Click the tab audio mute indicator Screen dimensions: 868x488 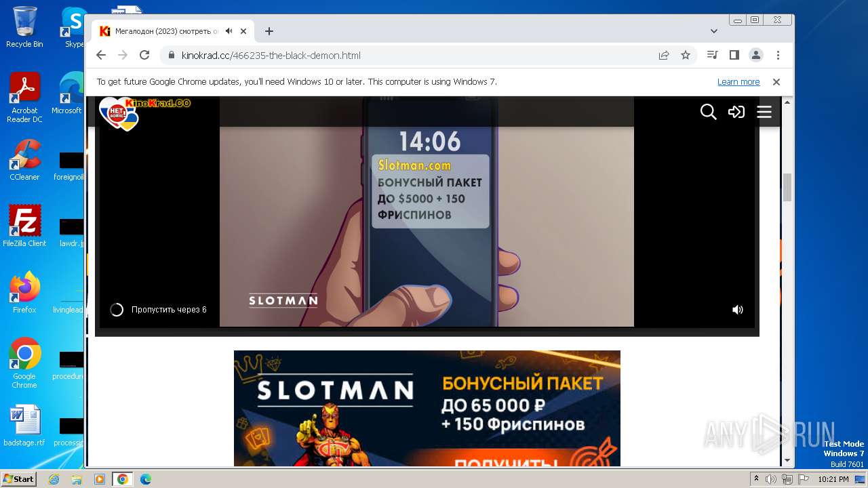coord(229,31)
